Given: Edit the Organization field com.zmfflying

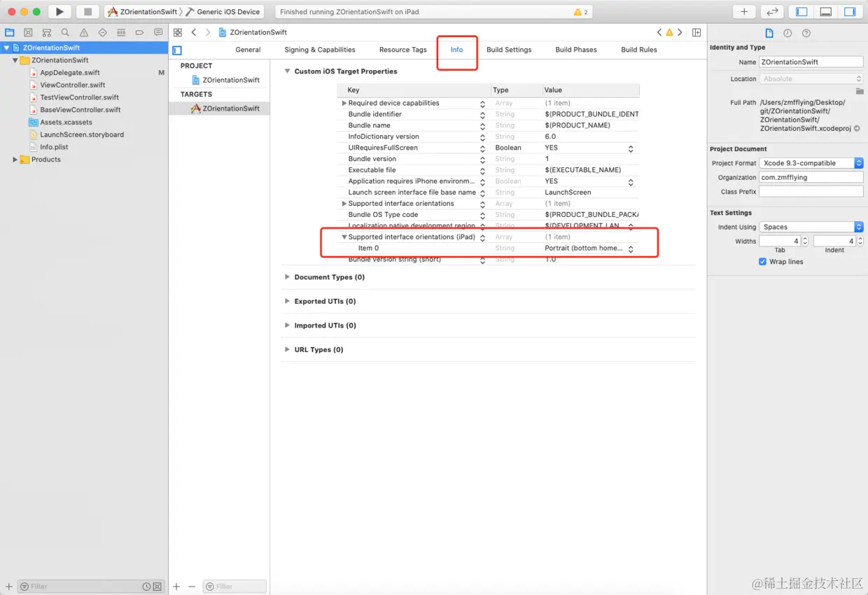Looking at the screenshot, I should pyautogui.click(x=811, y=178).
